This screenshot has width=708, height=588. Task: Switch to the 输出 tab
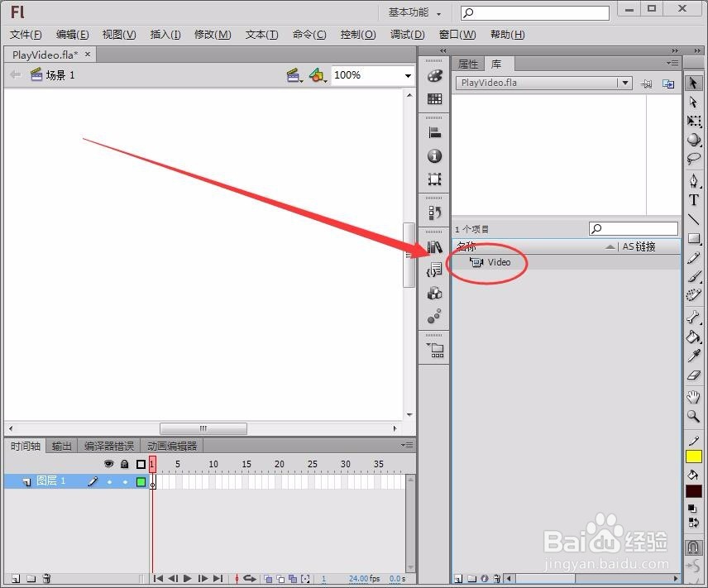(x=61, y=447)
